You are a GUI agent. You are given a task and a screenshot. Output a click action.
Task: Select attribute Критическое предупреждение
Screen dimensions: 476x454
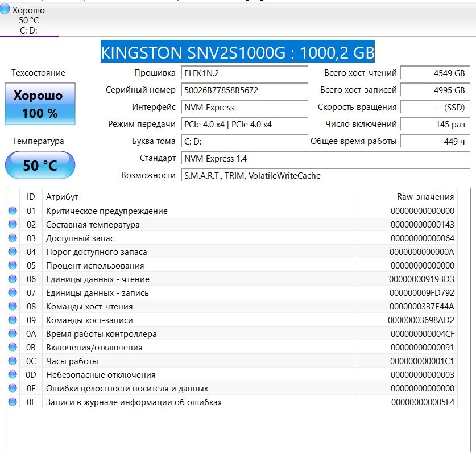pyautogui.click(x=106, y=211)
